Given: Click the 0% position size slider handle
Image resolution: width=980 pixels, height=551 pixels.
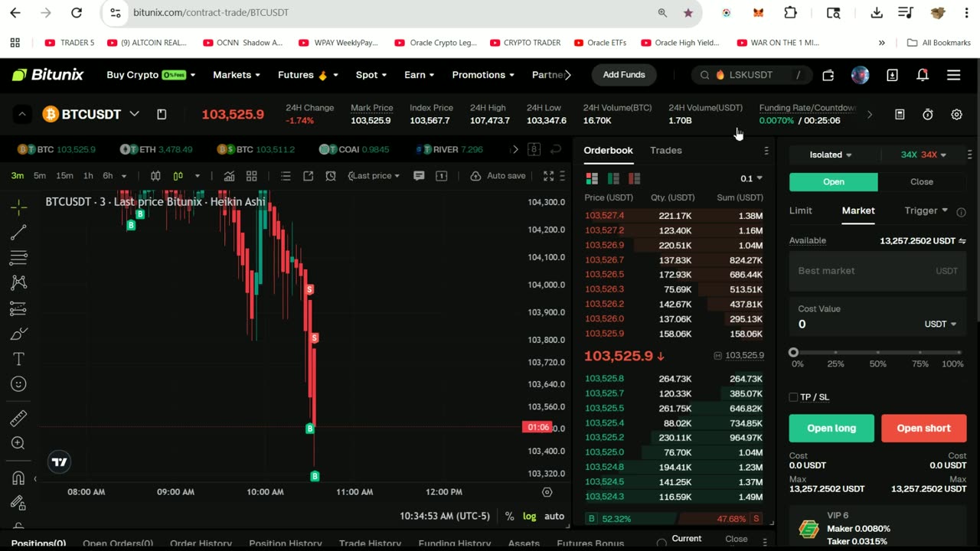Looking at the screenshot, I should pyautogui.click(x=793, y=353).
